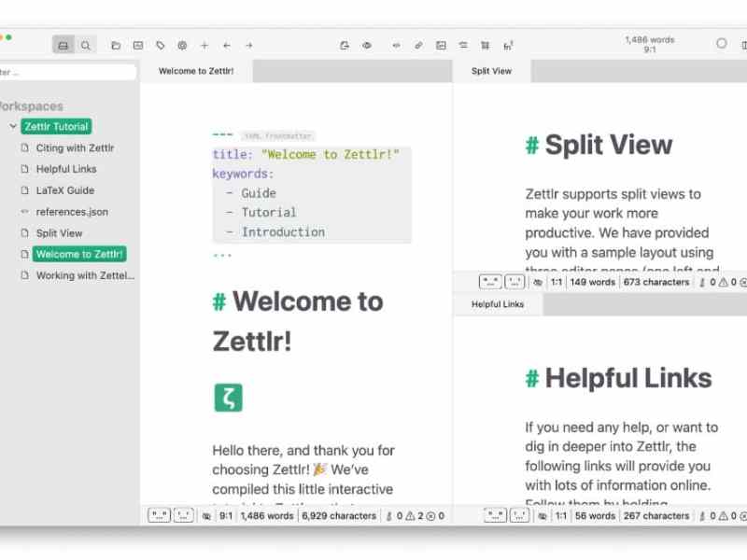Insert an image using the image icon
Screen dimensions: 747x560
(x=441, y=45)
